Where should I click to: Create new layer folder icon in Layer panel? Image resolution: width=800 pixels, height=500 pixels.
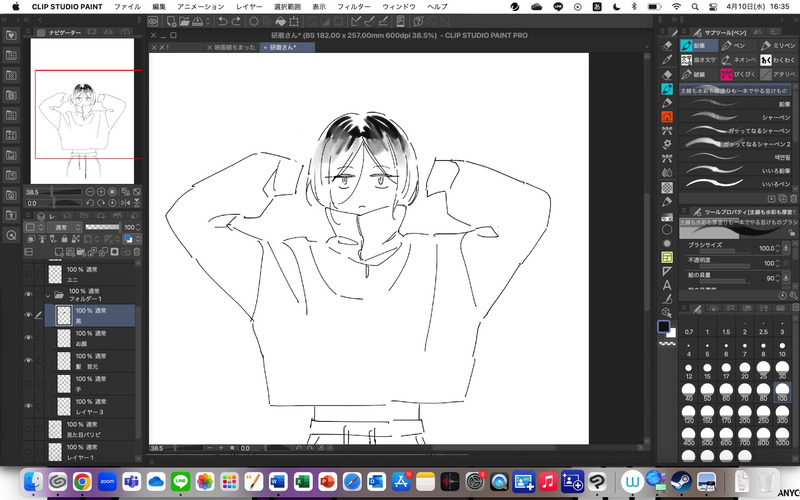pos(82,252)
